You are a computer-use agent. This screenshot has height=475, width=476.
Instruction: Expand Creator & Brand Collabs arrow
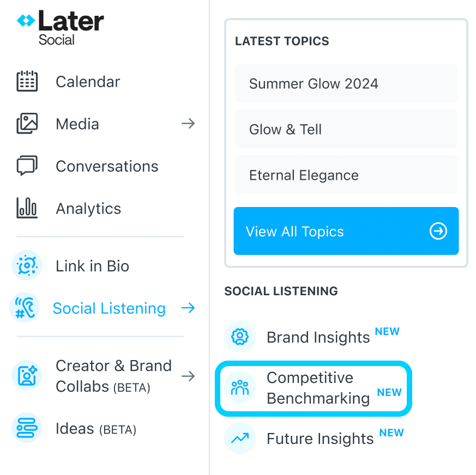(188, 376)
